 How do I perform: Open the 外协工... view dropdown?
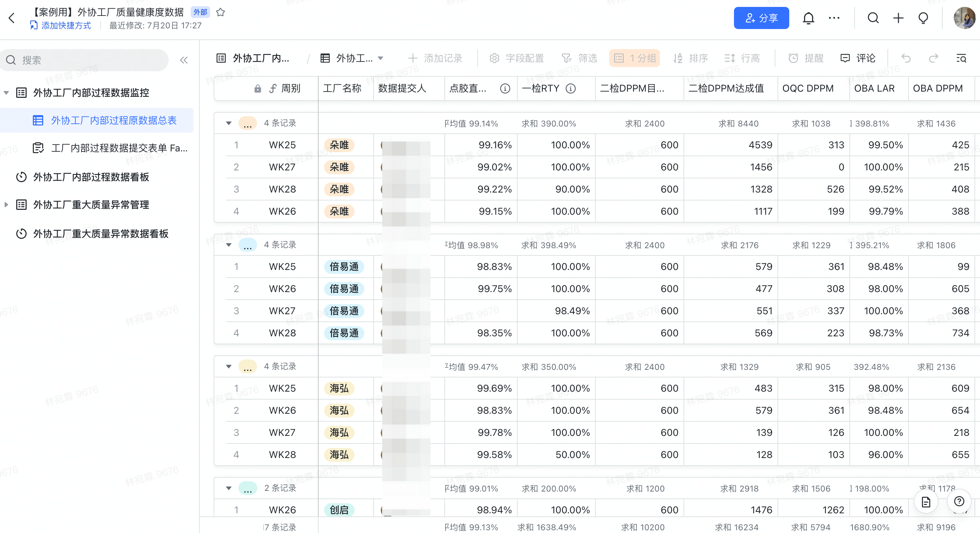pos(352,58)
